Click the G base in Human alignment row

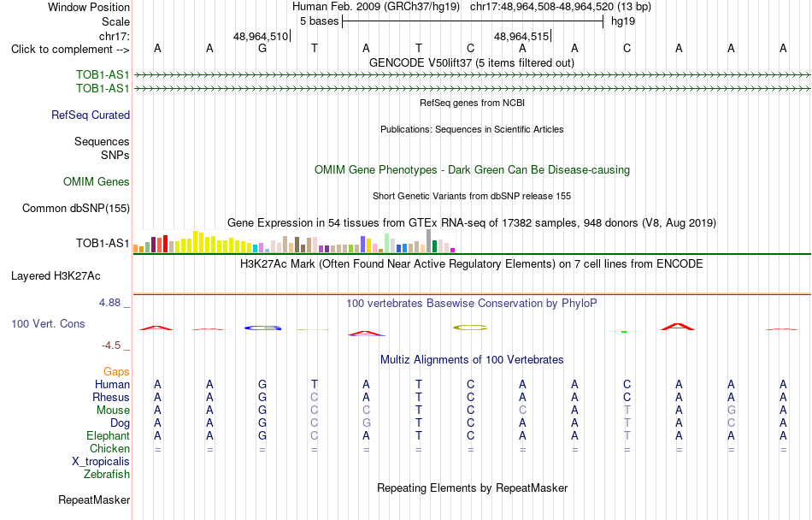pyautogui.click(x=262, y=385)
